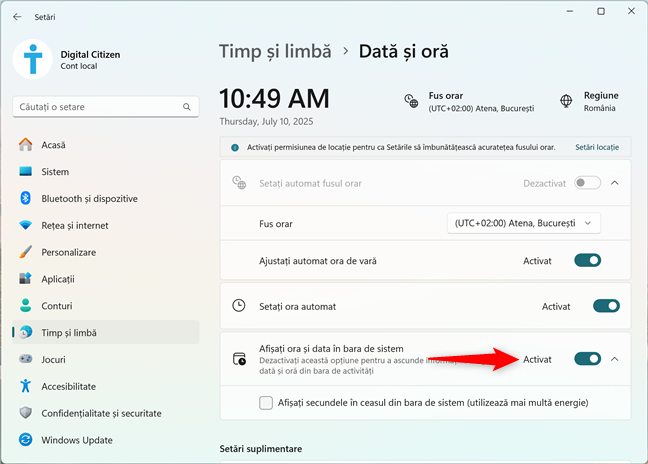Collapse the Setați automat fusul orar section
Image resolution: width=648 pixels, height=464 pixels.
[615, 183]
